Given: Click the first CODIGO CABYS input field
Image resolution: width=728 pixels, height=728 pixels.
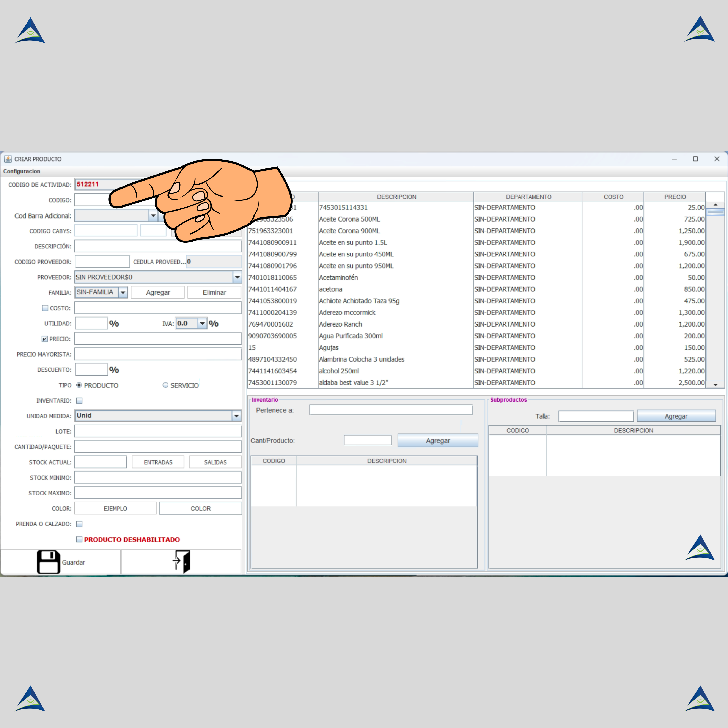Looking at the screenshot, I should pos(106,231).
